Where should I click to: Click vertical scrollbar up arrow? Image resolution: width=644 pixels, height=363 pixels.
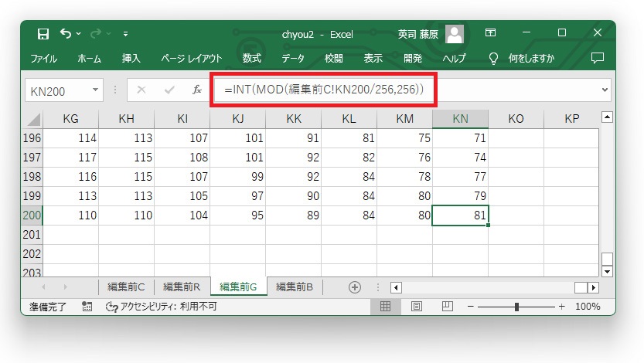pyautogui.click(x=607, y=117)
